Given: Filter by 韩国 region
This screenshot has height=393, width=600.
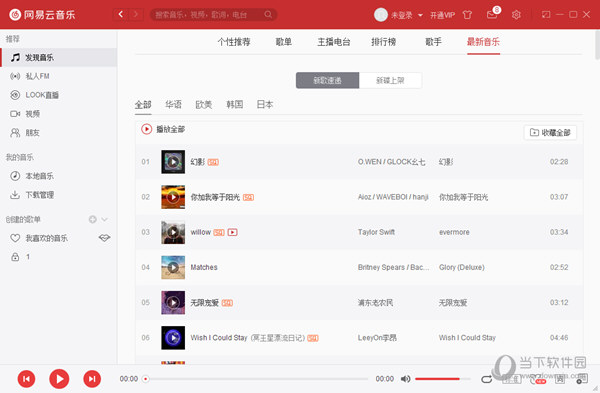Looking at the screenshot, I should (x=235, y=104).
